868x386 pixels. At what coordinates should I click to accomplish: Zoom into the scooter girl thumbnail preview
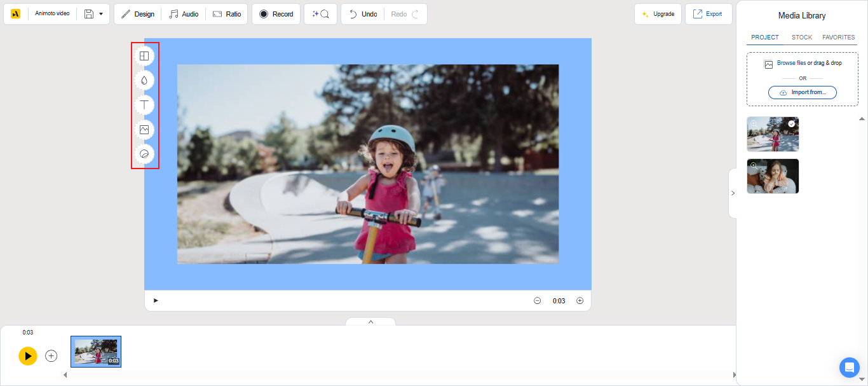pyautogui.click(x=754, y=123)
